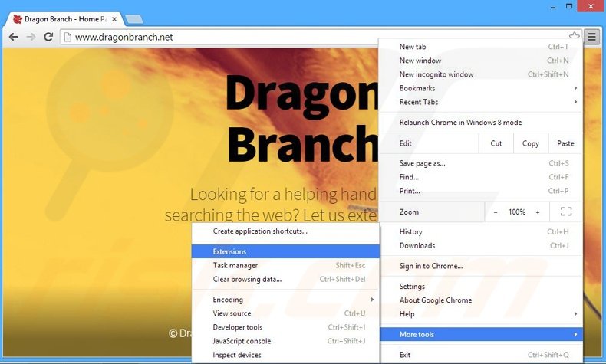The width and height of the screenshot is (606, 364).
Task: Expand the Bookmarks submenu arrow
Action: click(575, 88)
